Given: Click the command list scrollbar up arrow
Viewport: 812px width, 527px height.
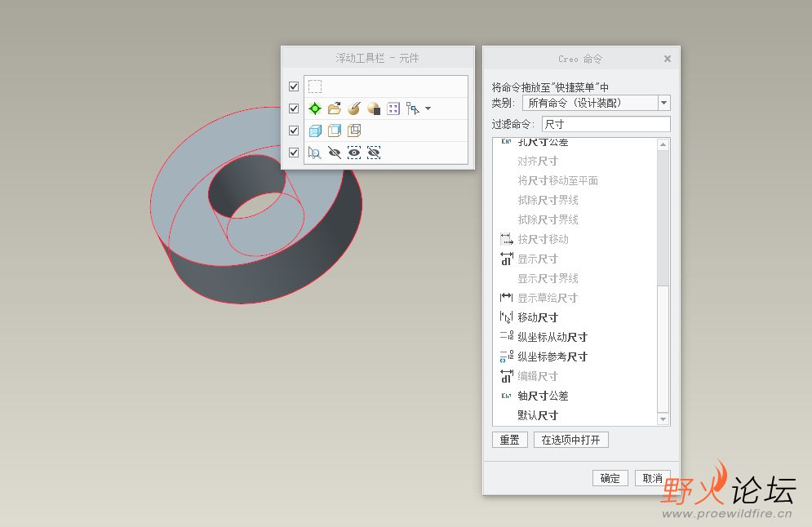Looking at the screenshot, I should [663, 145].
